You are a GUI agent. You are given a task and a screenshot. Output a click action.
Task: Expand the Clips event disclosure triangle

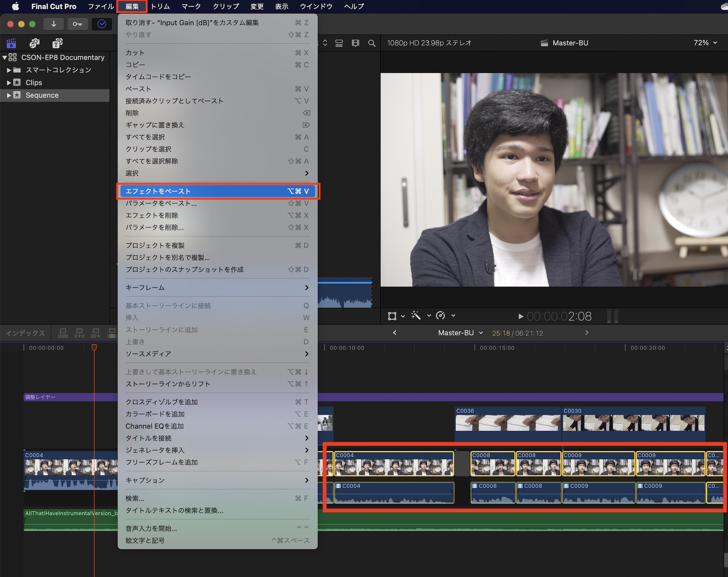click(x=9, y=83)
